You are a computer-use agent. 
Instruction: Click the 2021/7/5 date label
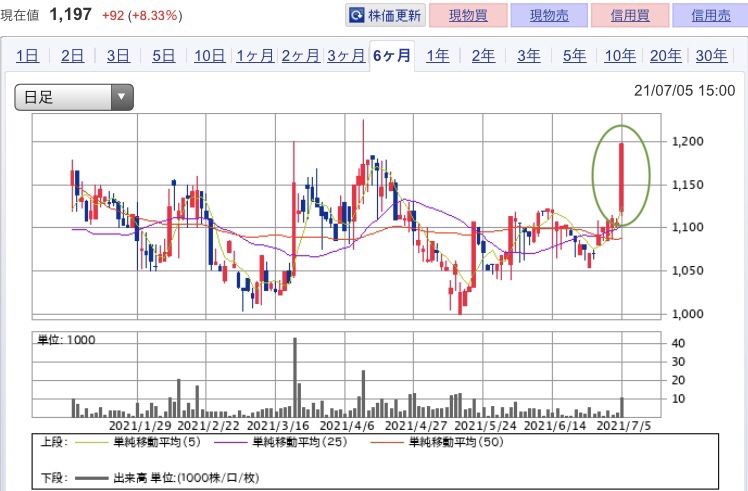coord(624,426)
